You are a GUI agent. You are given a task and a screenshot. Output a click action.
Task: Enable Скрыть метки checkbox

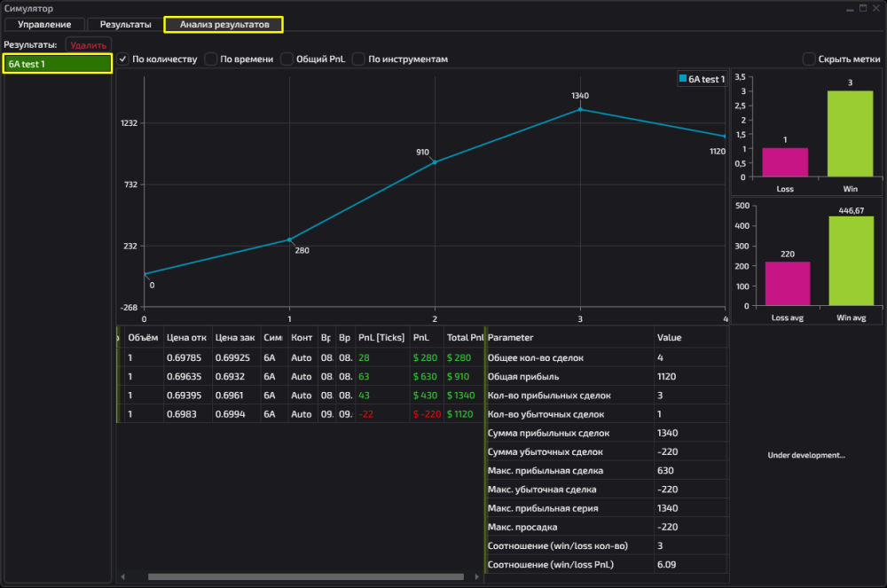point(809,59)
